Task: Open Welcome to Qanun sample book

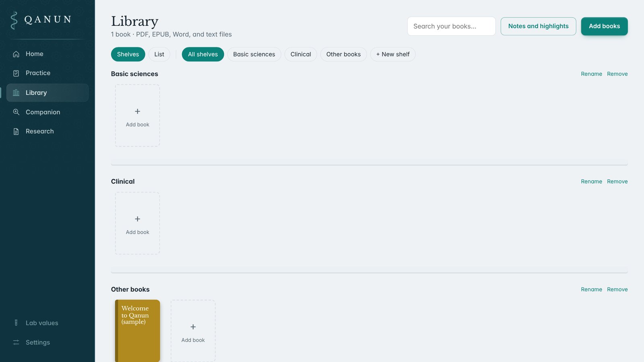Action: [138, 331]
